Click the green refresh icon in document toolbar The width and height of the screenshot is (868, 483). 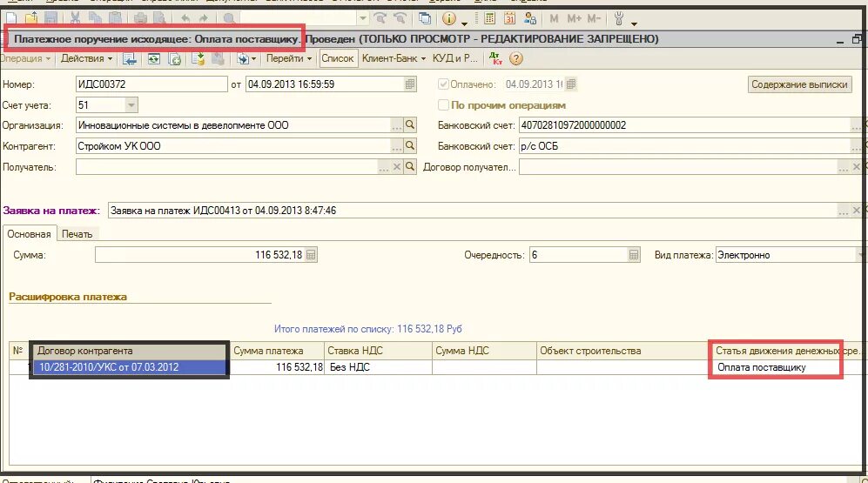pyautogui.click(x=154, y=58)
